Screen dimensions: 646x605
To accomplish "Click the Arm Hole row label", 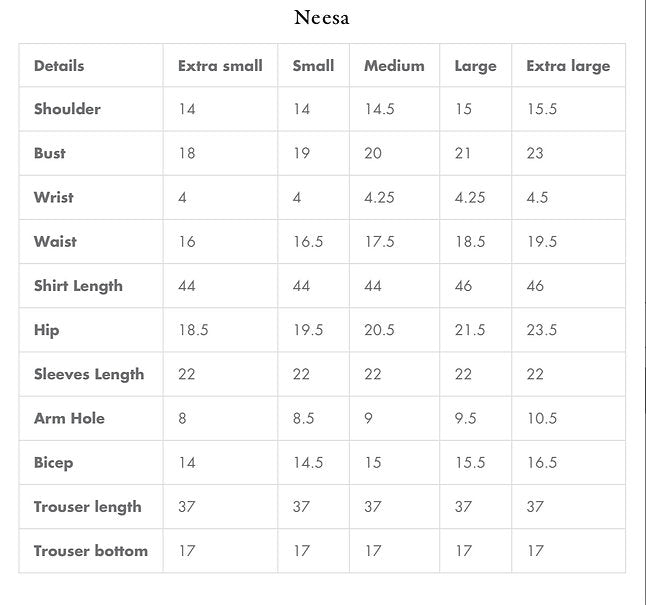I will pos(69,418).
